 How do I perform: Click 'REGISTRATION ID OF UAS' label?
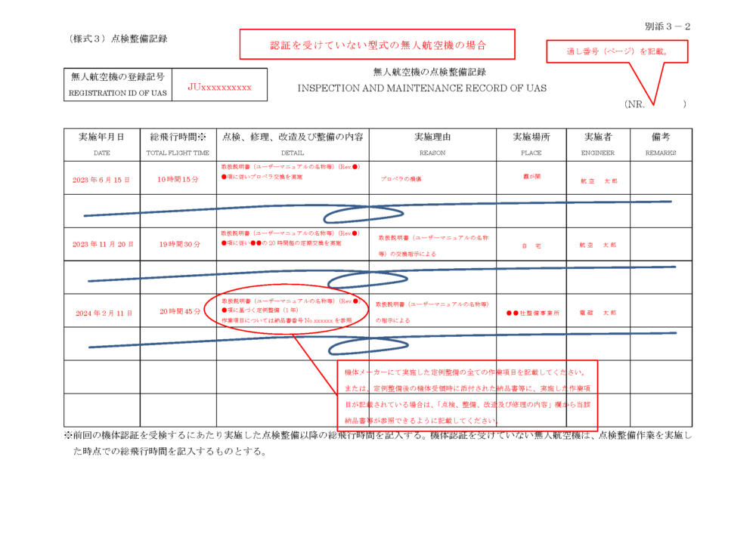pyautogui.click(x=118, y=93)
